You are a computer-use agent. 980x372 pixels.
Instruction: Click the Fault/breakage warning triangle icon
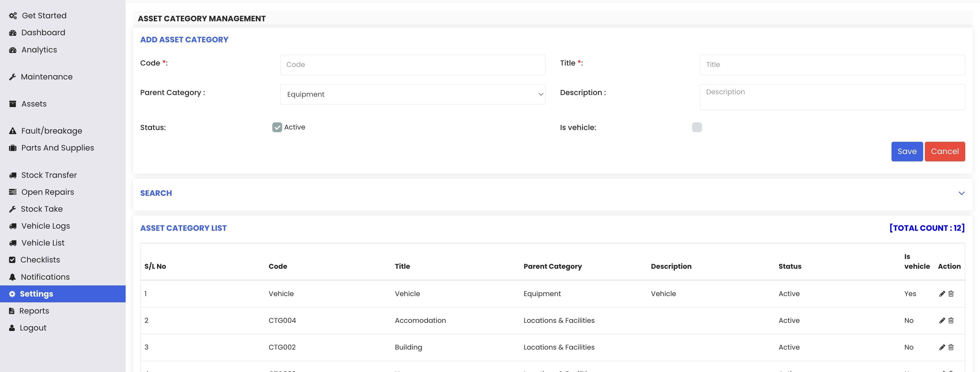pyautogui.click(x=13, y=131)
